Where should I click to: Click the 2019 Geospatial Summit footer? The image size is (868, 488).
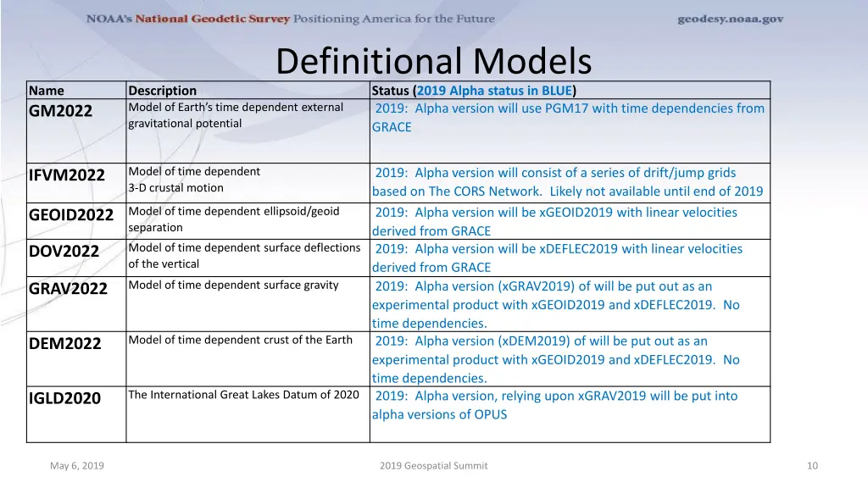tap(433, 466)
